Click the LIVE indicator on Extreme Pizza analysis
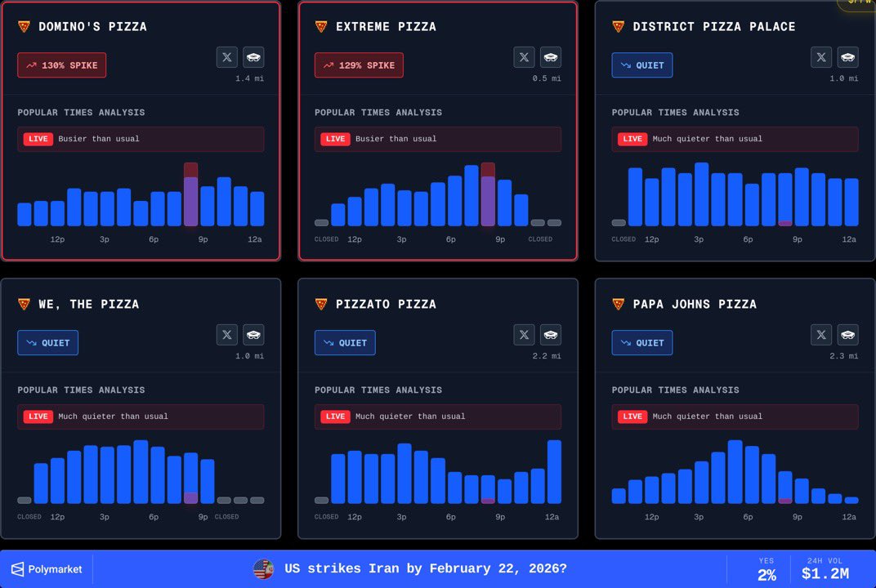The image size is (876, 588). point(335,139)
